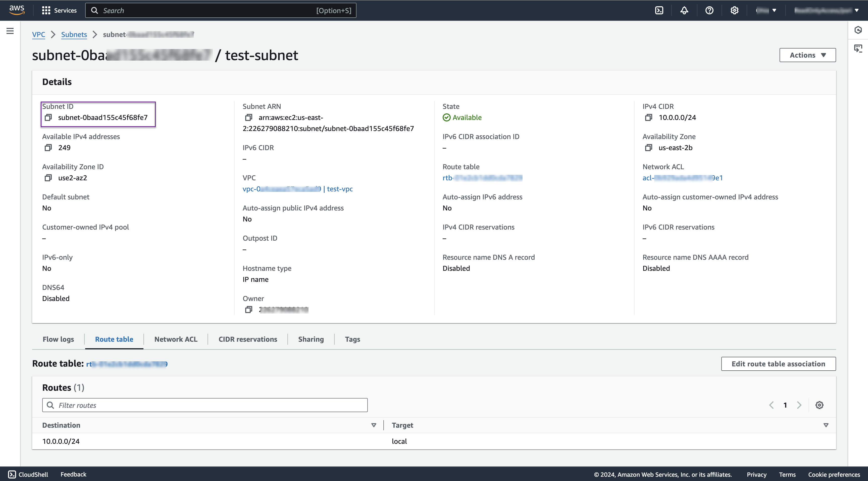Image resolution: width=868 pixels, height=481 pixels.
Task: Go to previous page of routes
Action: (771, 405)
